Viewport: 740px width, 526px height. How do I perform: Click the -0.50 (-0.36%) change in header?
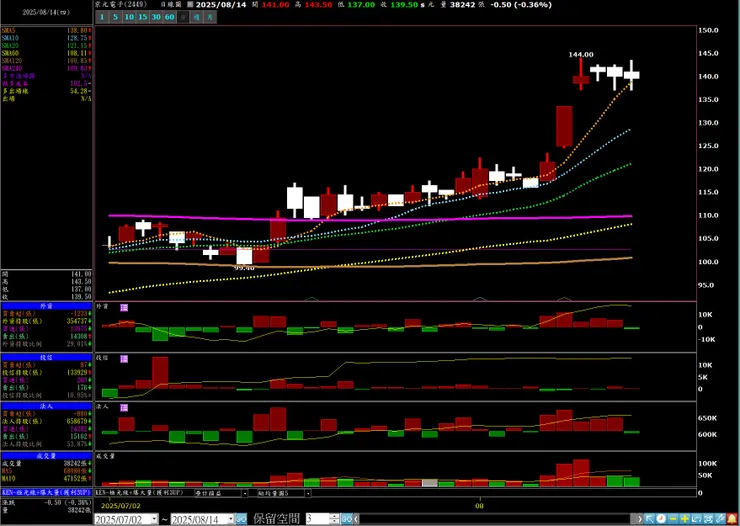(x=521, y=5)
